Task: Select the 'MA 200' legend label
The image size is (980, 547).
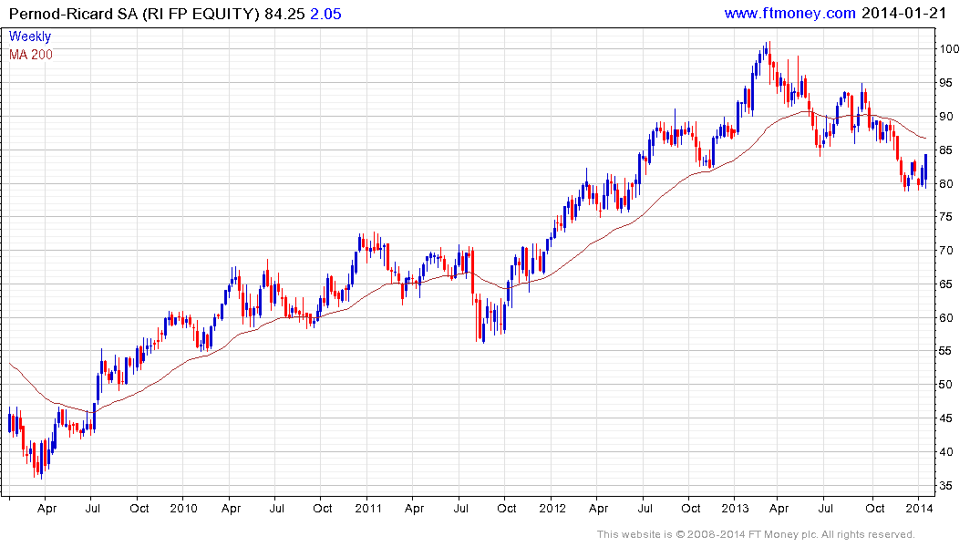Action: coord(31,55)
